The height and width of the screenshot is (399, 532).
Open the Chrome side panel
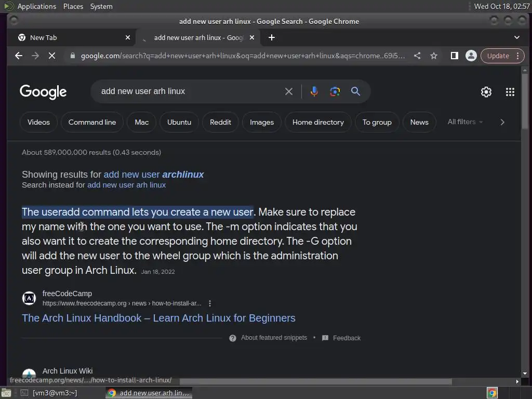point(454,56)
